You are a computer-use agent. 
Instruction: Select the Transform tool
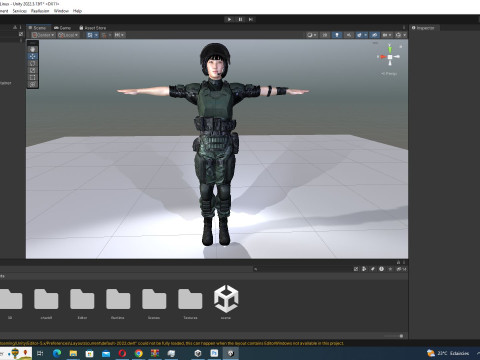(x=33, y=84)
